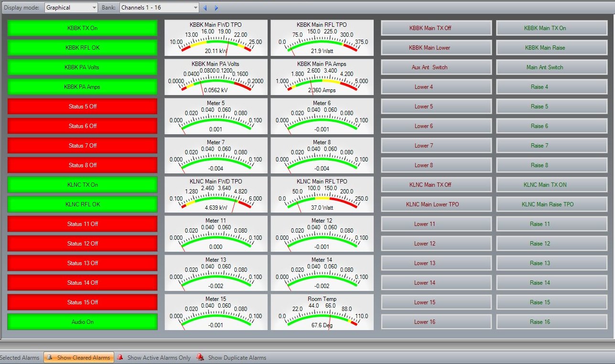The width and height of the screenshot is (615, 364).
Task: Click the KBBK Main TX Off button
Action: (436, 28)
